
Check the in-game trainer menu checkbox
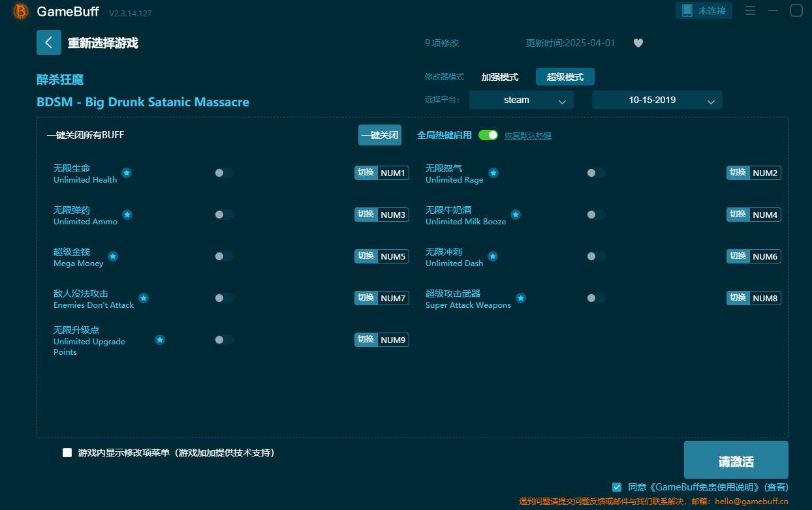[x=67, y=453]
